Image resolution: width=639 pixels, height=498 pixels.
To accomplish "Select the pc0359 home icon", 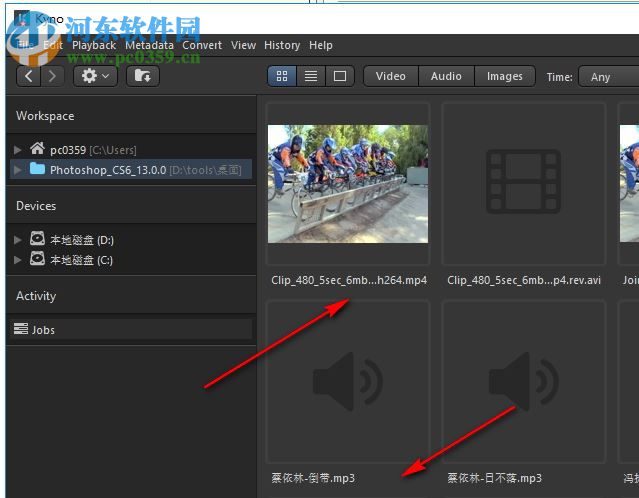I will coord(37,148).
